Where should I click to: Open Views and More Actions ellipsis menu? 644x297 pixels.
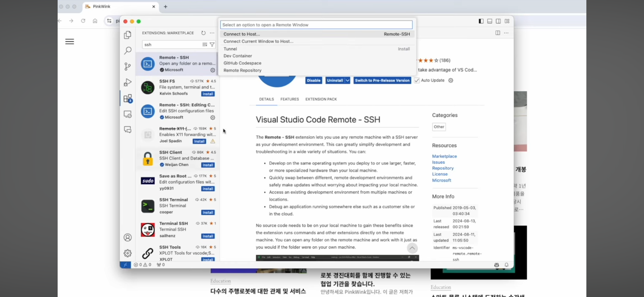[212, 33]
